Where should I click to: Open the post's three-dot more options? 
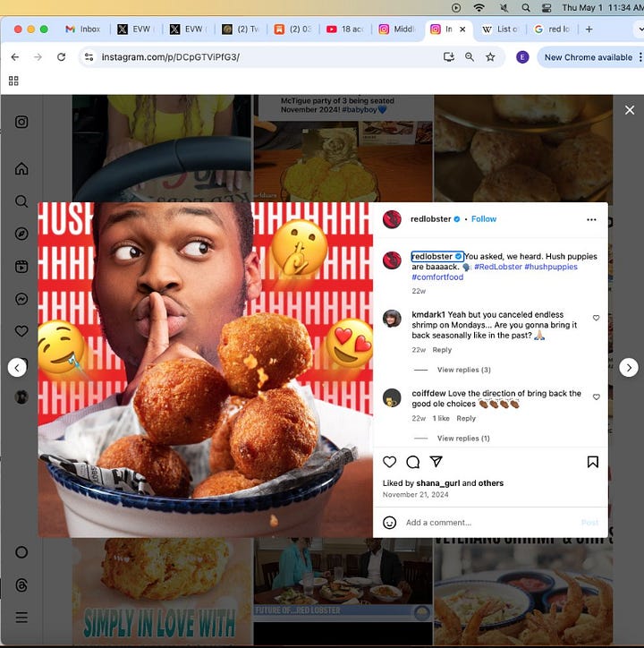591,219
